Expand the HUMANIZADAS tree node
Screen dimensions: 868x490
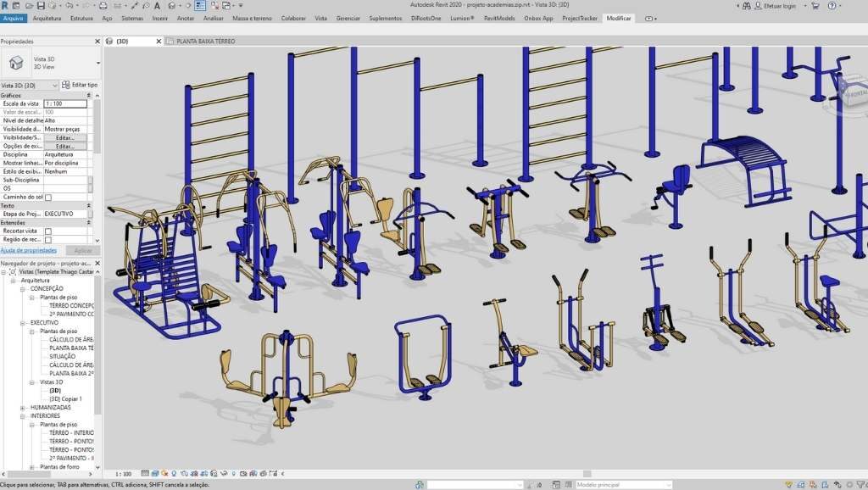click(x=23, y=408)
